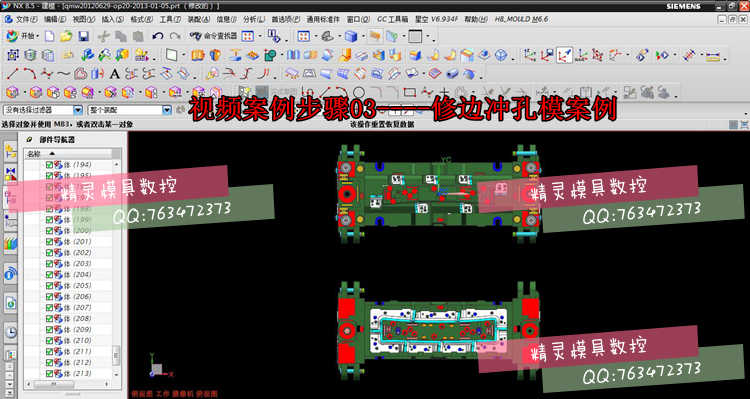The image size is (750, 399).
Task: Click the Cut scissors icon
Action: point(103,36)
